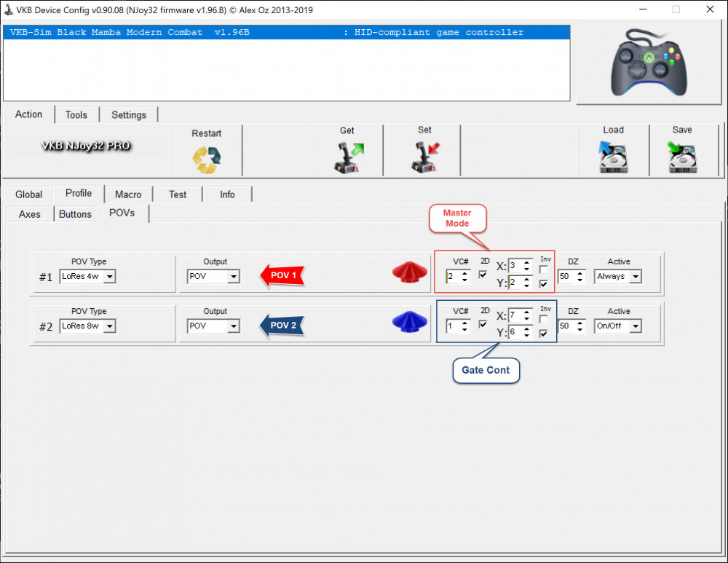Toggle the 2D checkbox for POV #2
The height and width of the screenshot is (563, 728).
pyautogui.click(x=483, y=324)
